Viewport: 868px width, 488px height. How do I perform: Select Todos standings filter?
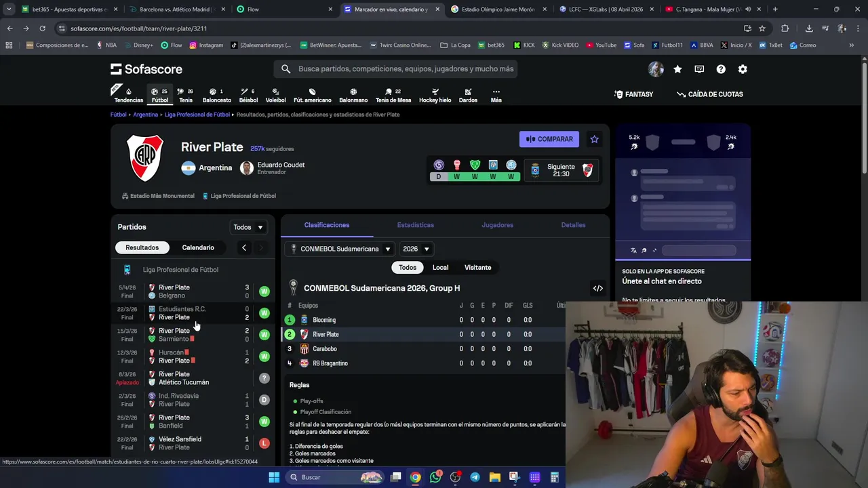pos(408,267)
